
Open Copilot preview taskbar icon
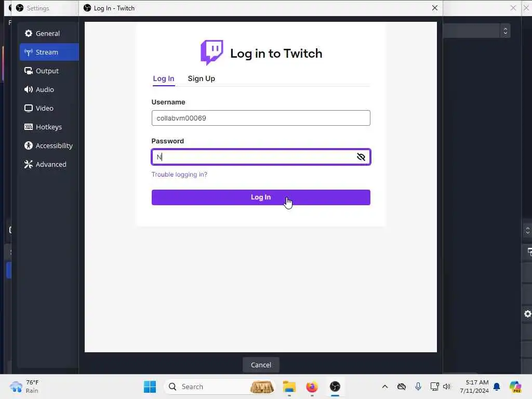pyautogui.click(x=515, y=387)
